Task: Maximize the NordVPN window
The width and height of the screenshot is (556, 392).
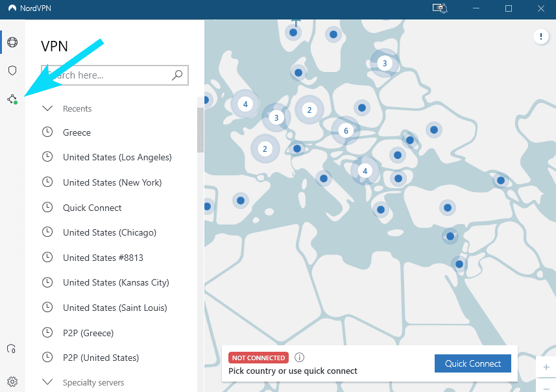Action: (x=509, y=8)
